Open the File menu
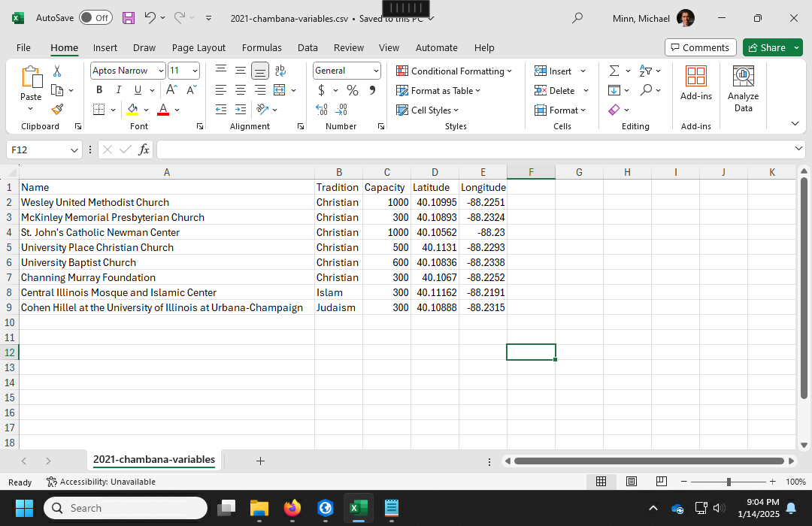This screenshot has width=812, height=526. (23, 47)
